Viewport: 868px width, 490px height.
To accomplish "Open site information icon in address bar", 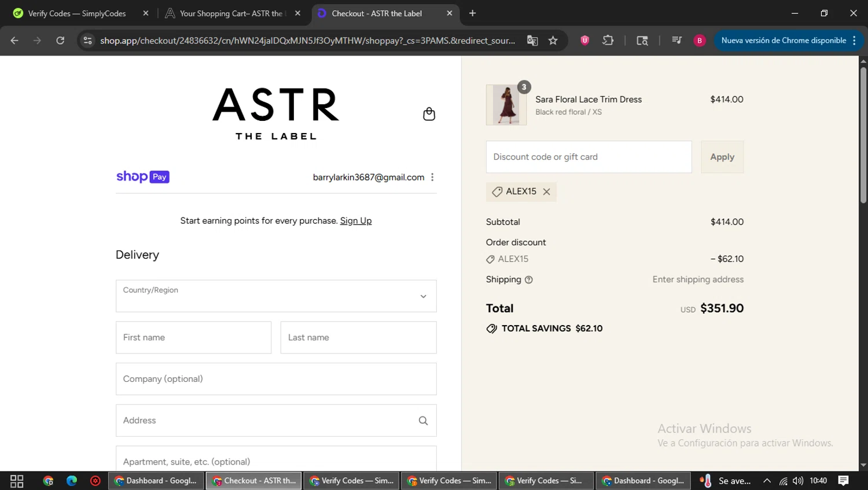I will point(88,40).
